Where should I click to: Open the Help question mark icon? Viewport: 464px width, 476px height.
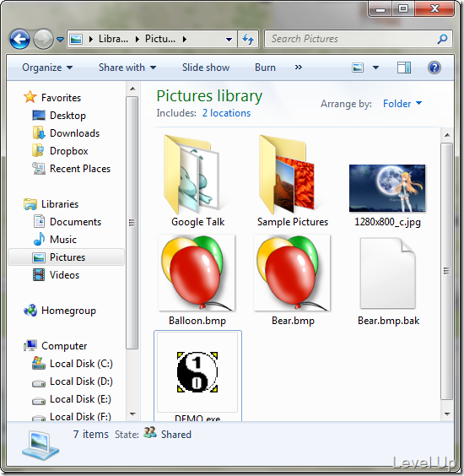[434, 68]
